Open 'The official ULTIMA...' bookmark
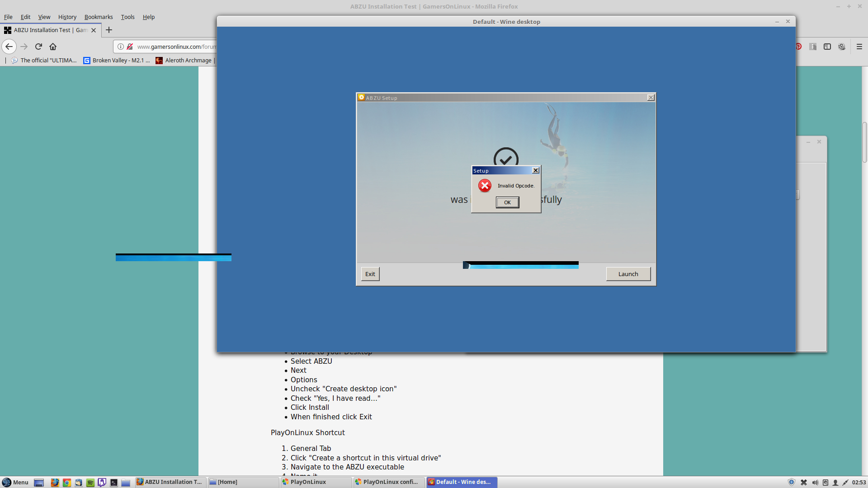The image size is (868, 488). pyautogui.click(x=44, y=60)
